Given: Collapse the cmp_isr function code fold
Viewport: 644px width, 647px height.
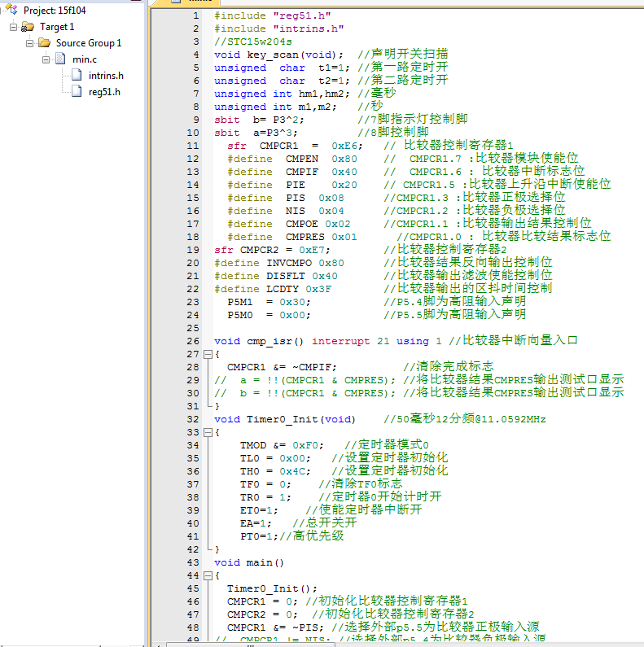Looking at the screenshot, I should coord(208,355).
